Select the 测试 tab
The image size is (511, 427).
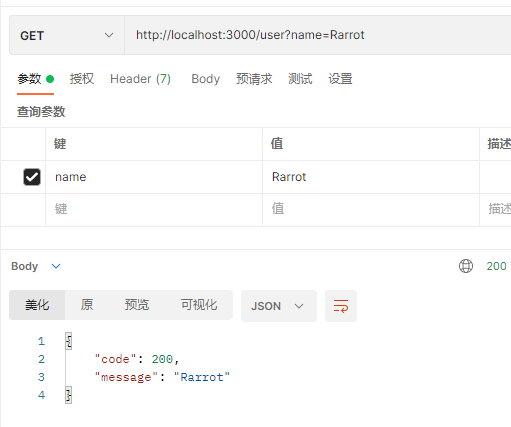click(300, 79)
